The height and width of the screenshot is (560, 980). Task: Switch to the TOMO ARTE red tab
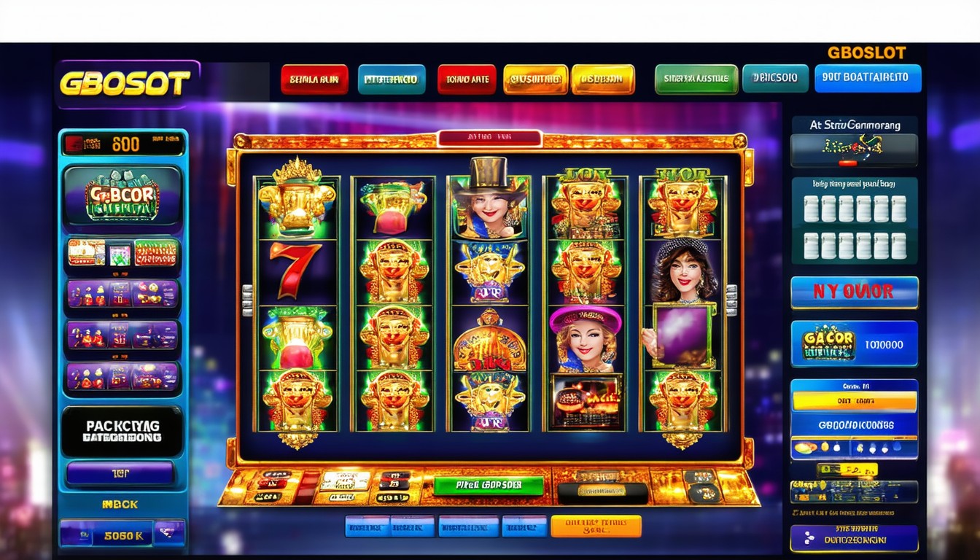(467, 79)
